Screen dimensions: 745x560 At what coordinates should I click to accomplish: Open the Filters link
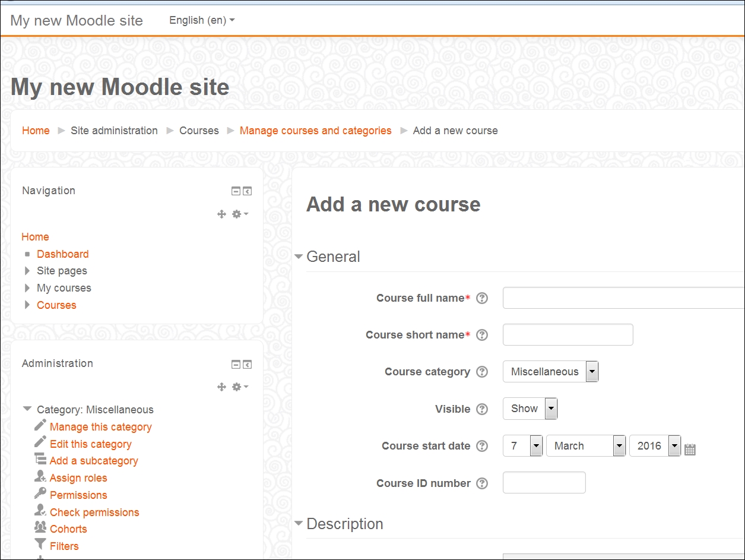tap(64, 546)
